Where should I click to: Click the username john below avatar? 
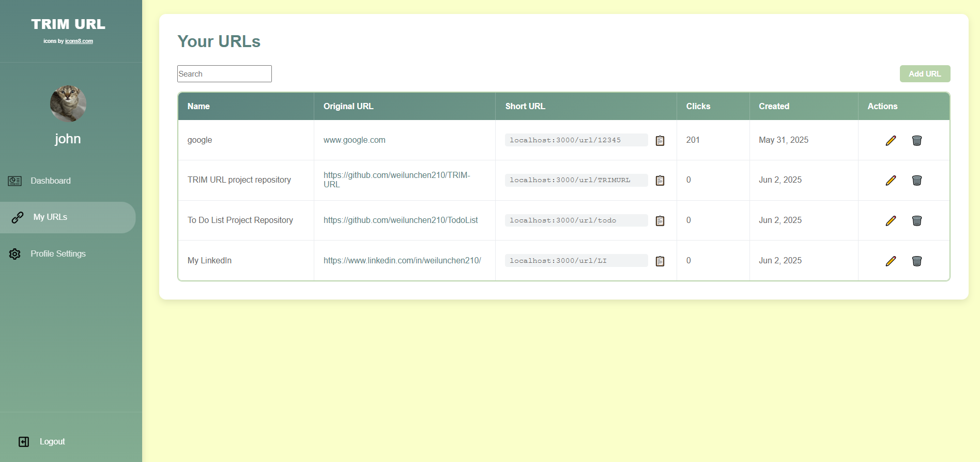(68, 139)
